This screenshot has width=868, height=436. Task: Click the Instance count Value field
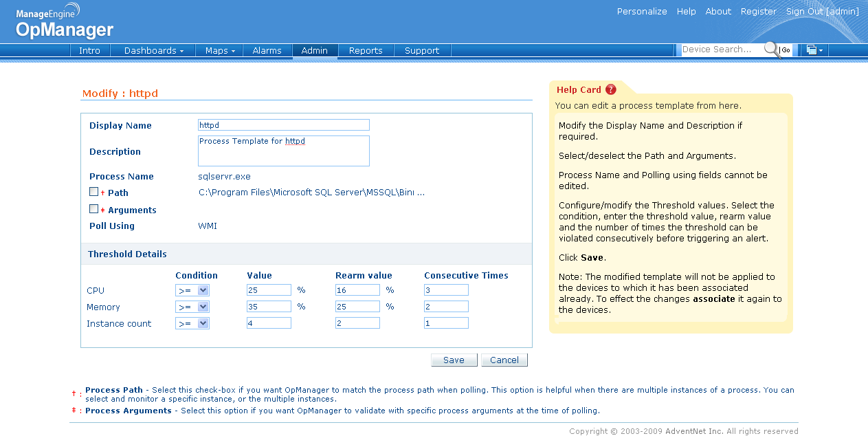pos(269,323)
